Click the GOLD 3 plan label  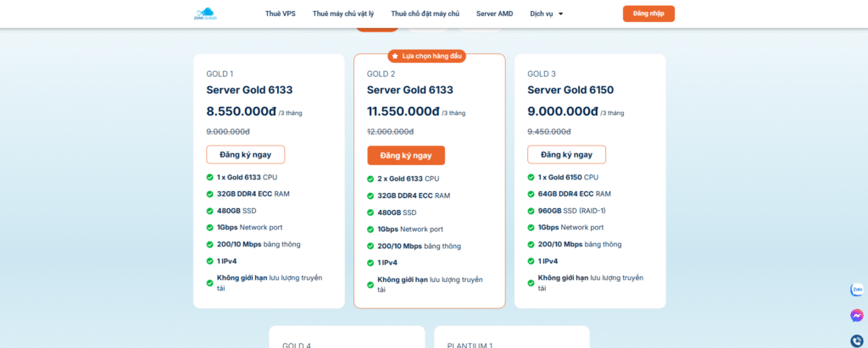click(542, 74)
